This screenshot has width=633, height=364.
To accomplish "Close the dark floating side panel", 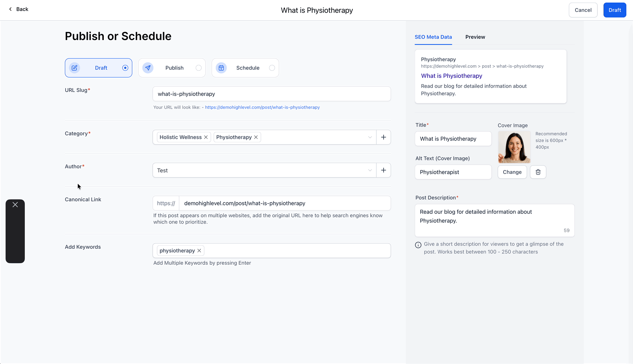I will pyautogui.click(x=15, y=205).
